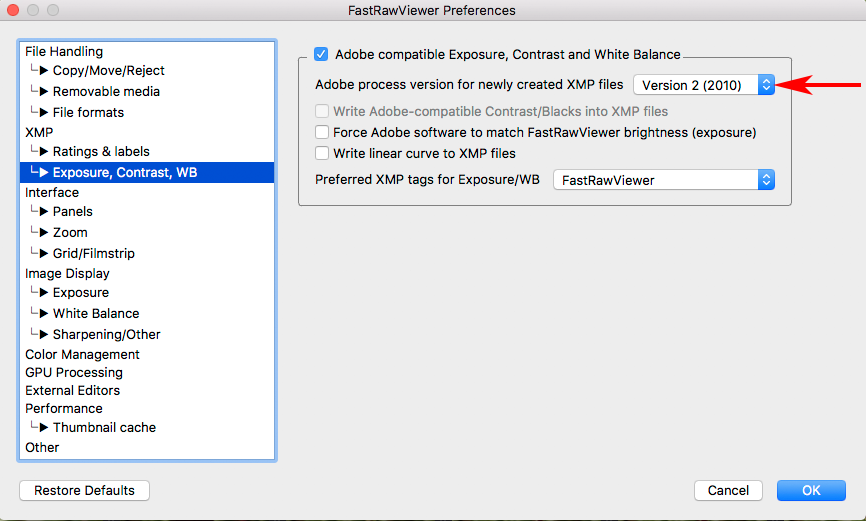This screenshot has height=521, width=866.
Task: Open Thumbnail cache settings
Action: click(104, 428)
